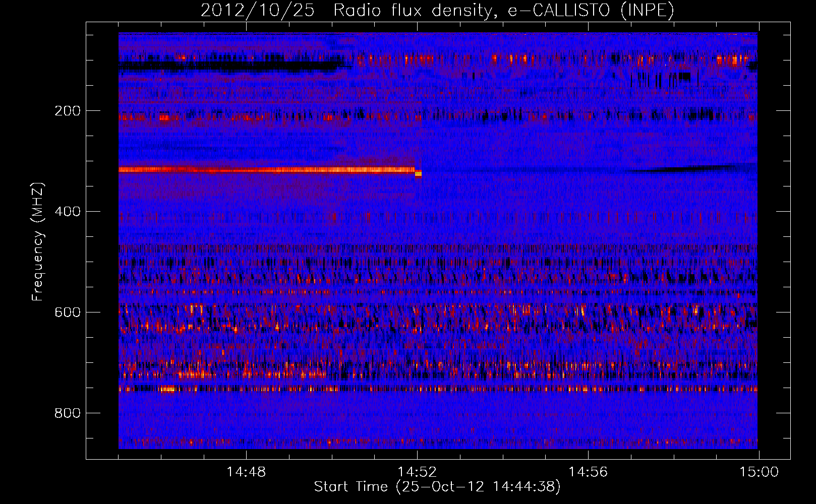The height and width of the screenshot is (504, 816).
Task: Click the dark black band near 110 MHz at the left
Action: [232, 66]
